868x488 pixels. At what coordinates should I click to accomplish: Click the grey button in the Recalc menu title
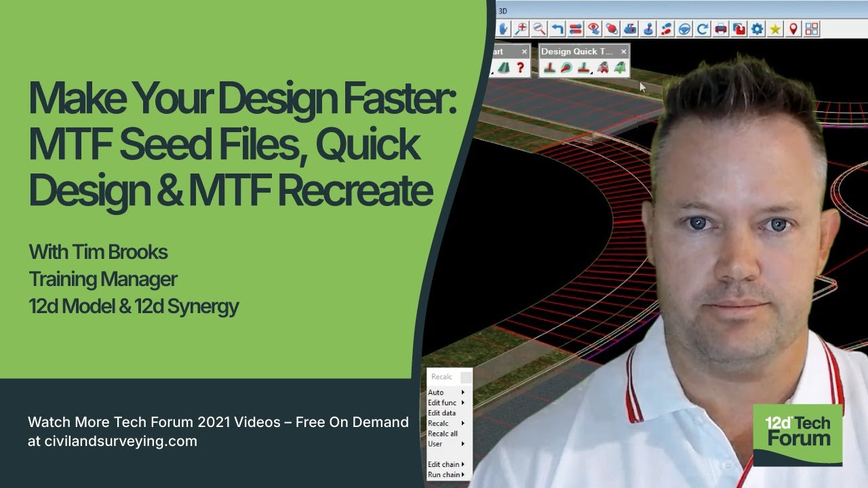click(x=466, y=377)
